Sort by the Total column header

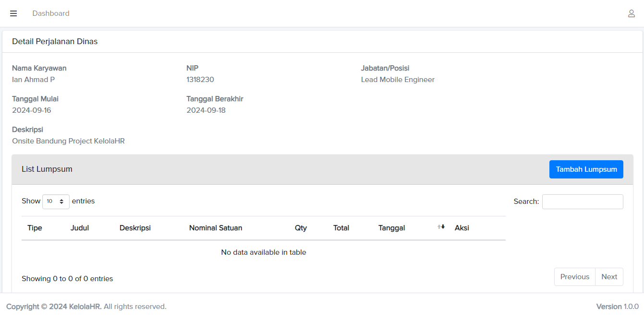pyautogui.click(x=341, y=228)
